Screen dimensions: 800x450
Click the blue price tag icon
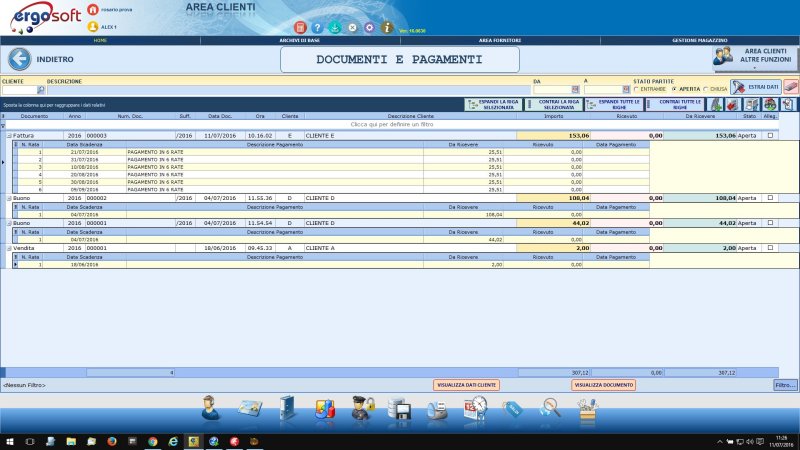tap(512, 409)
